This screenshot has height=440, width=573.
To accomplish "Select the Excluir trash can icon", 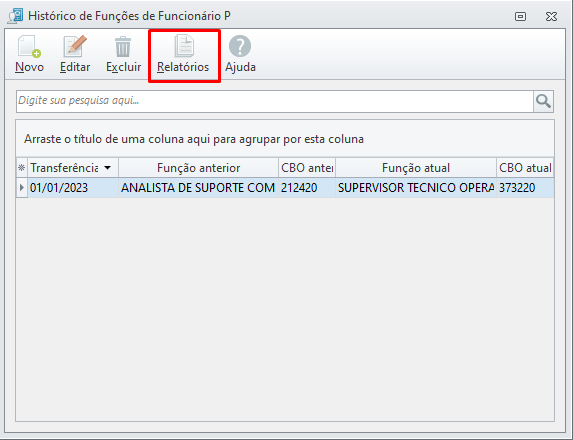I will [x=123, y=46].
